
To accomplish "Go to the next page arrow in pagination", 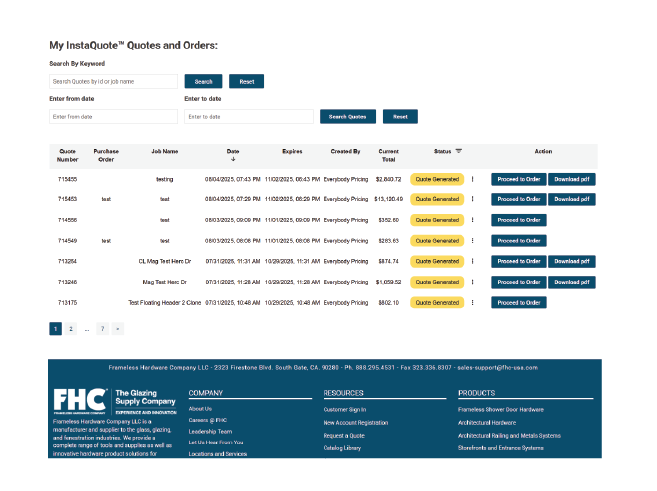I will [x=118, y=329].
